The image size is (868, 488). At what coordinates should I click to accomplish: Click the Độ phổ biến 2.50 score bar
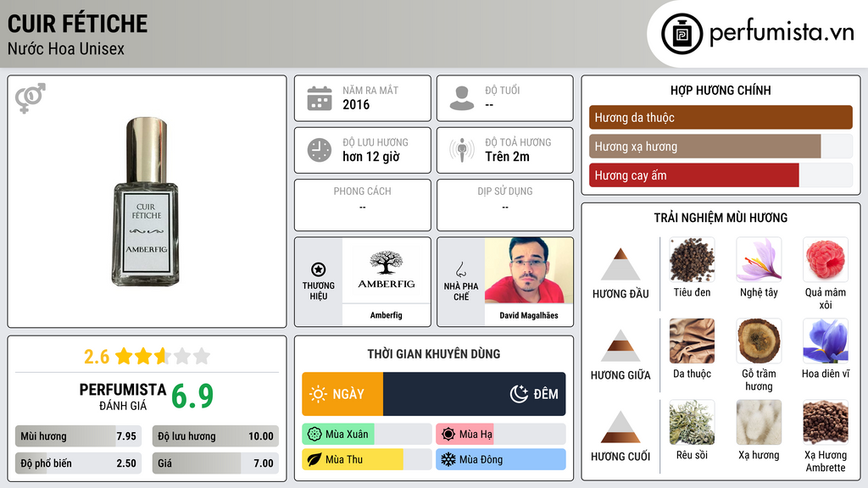(78, 463)
